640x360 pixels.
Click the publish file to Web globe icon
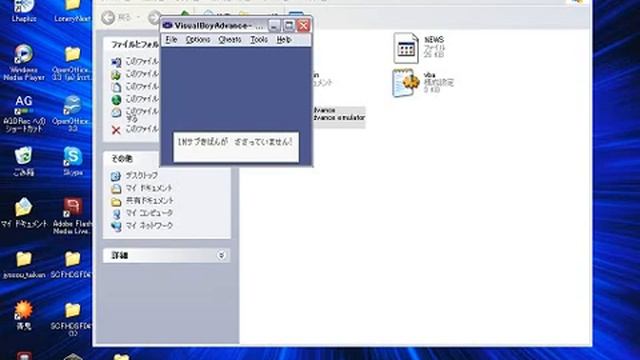tap(116, 100)
